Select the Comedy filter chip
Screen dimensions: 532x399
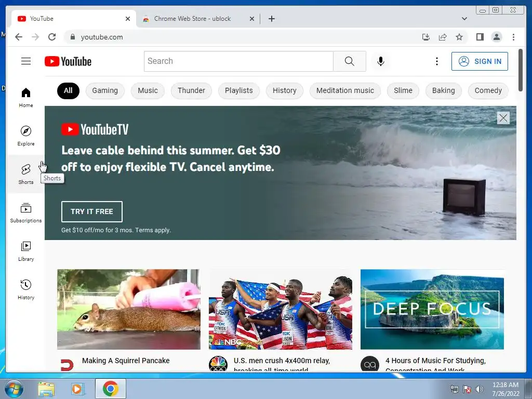(488, 90)
